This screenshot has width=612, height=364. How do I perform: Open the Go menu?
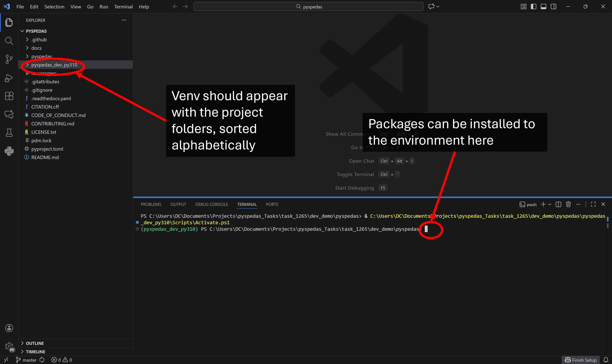click(x=90, y=7)
